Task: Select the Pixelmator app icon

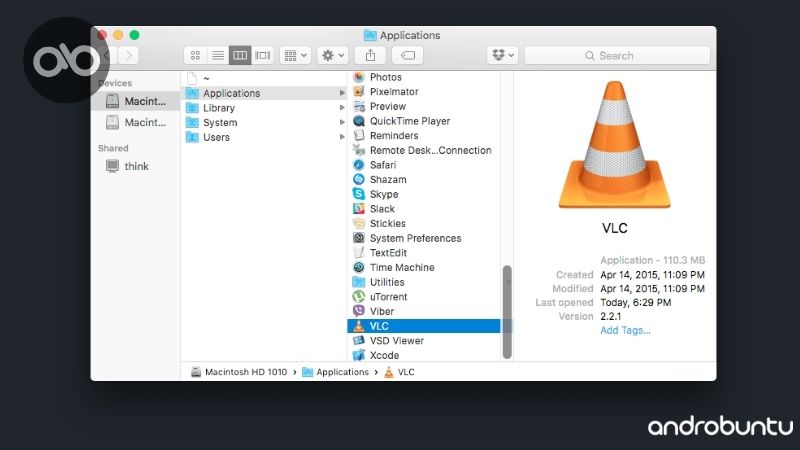Action: click(x=359, y=92)
